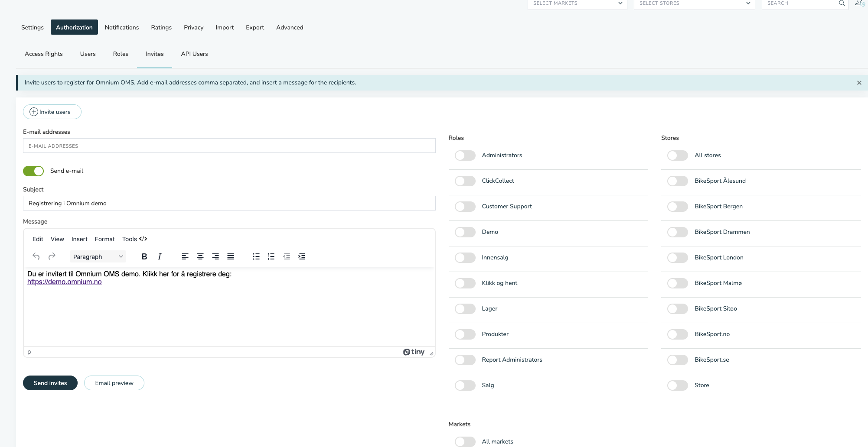
Task: Toggle BikeSport Drammen store
Action: [x=678, y=232]
